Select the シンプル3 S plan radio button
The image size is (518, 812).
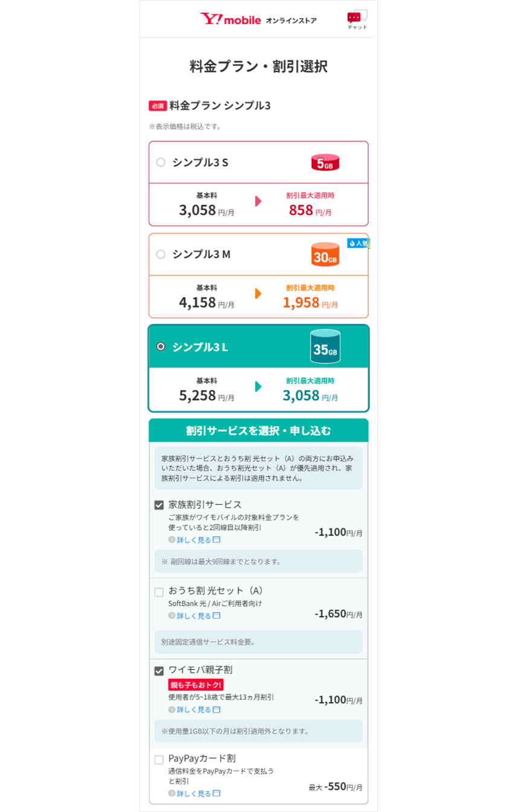tap(161, 162)
